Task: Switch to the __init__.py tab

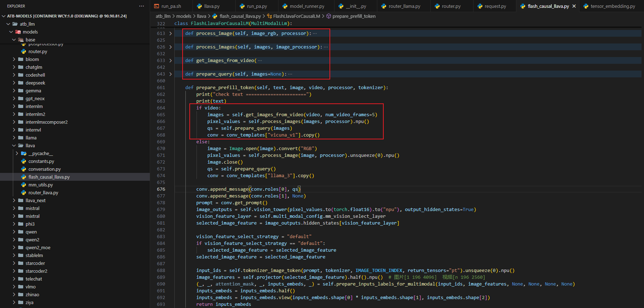Action: 356,6
